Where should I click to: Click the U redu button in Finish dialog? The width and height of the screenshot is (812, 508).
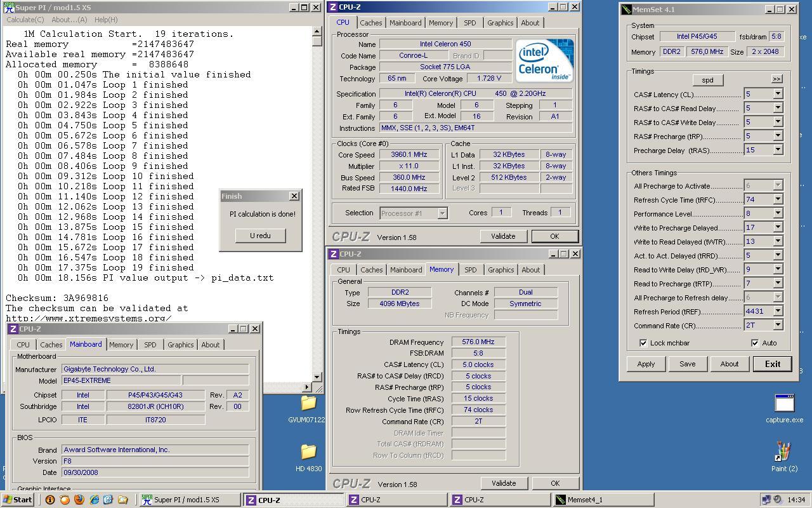coord(260,236)
